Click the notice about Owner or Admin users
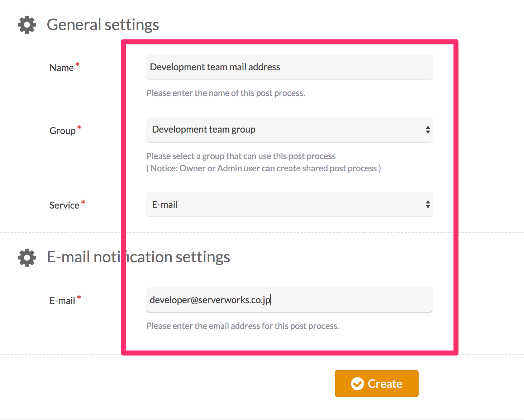This screenshot has height=420, width=524. 263,168
